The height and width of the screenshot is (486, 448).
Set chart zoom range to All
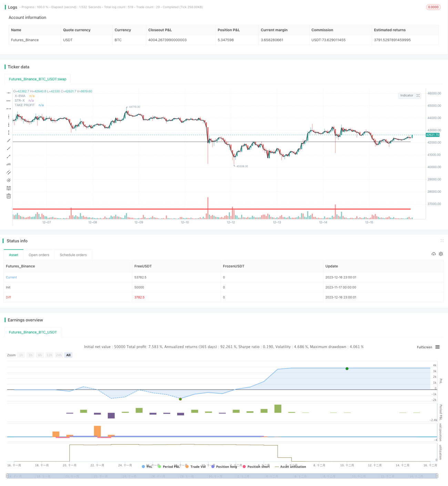68,355
